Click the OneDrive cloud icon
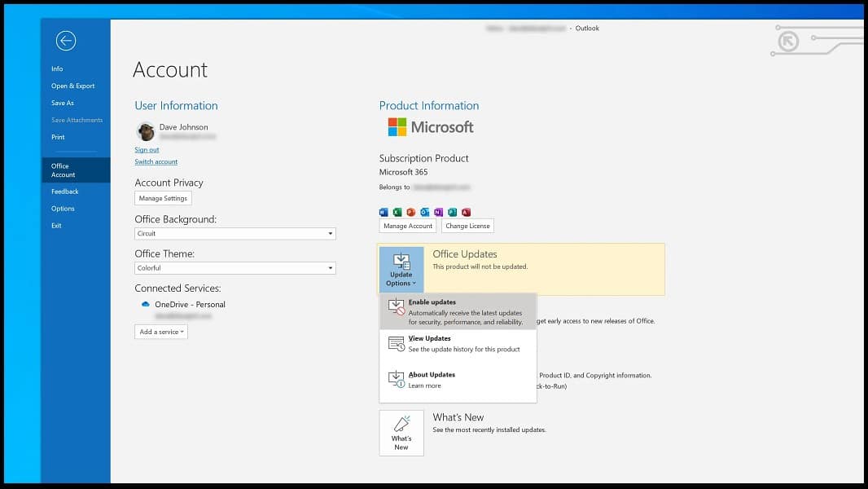Viewport: 868px width, 489px height. click(146, 304)
